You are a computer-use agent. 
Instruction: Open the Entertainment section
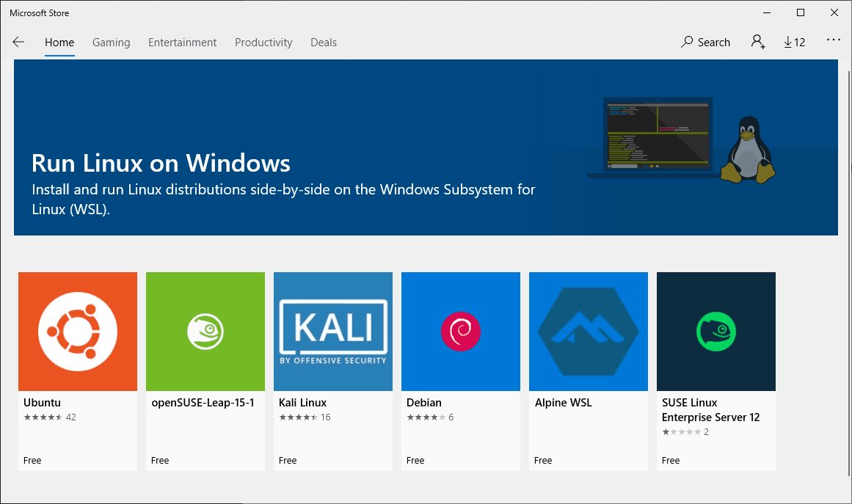coord(182,42)
